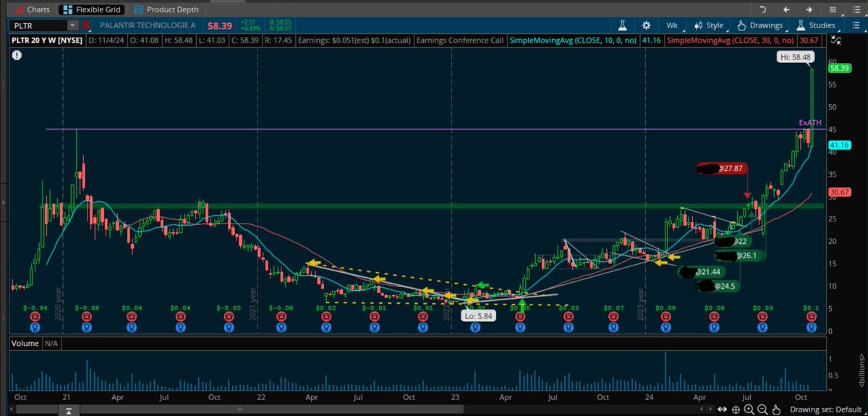The width and height of the screenshot is (868, 416).
Task: Switch to the Flexible Grid tab
Action: point(93,10)
